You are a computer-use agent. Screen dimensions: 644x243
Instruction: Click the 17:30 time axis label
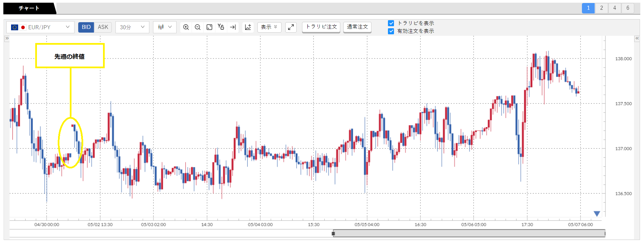coord(527,225)
